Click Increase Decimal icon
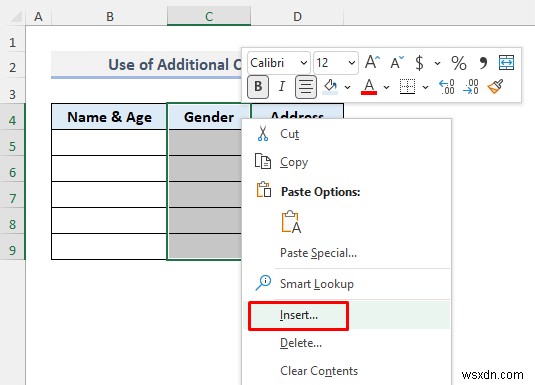The width and height of the screenshot is (535, 385). point(447,87)
